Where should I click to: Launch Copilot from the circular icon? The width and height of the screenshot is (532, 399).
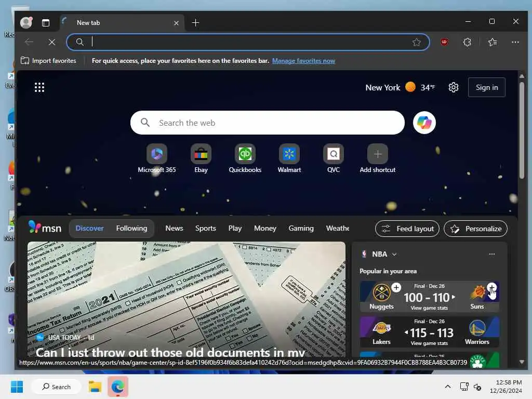(x=424, y=123)
